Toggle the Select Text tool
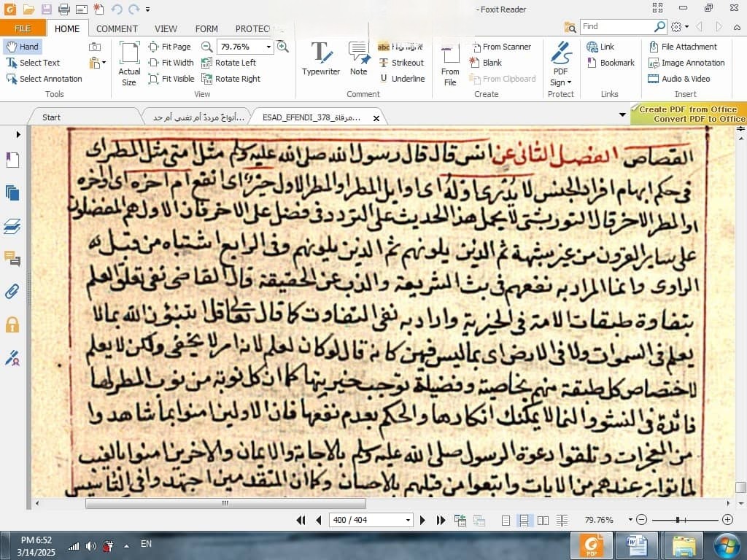This screenshot has height=560, width=747. [x=33, y=63]
